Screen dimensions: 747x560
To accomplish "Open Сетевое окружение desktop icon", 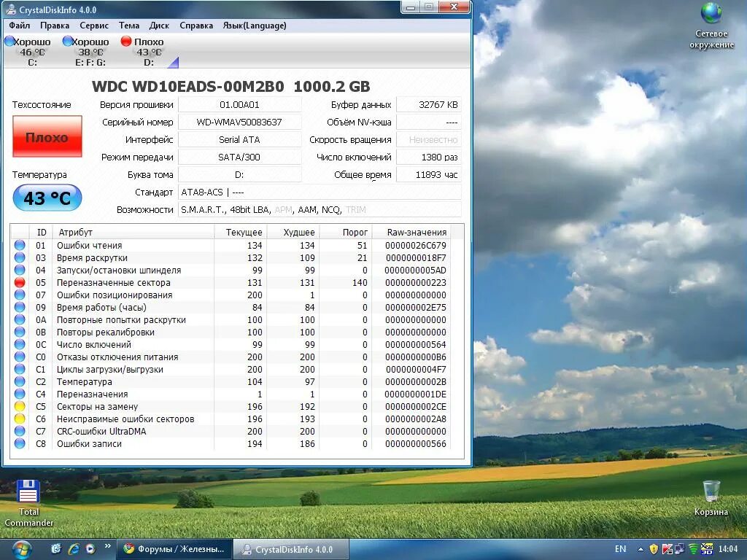I will click(711, 26).
